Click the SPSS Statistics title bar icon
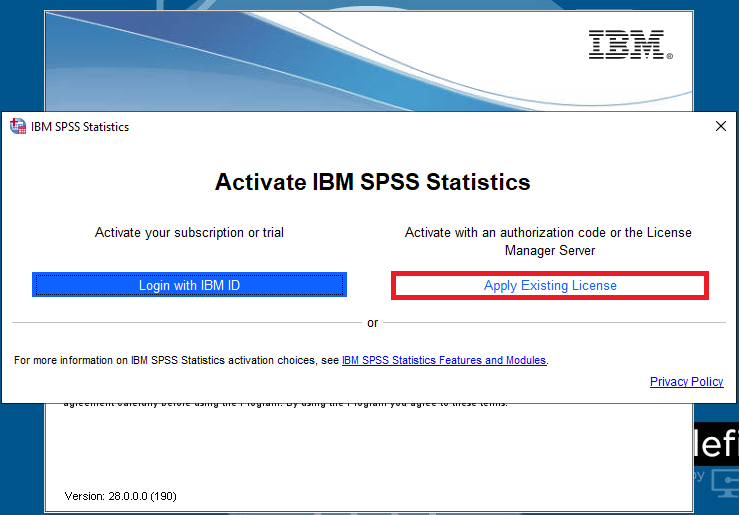The width and height of the screenshot is (739, 515). [18, 126]
